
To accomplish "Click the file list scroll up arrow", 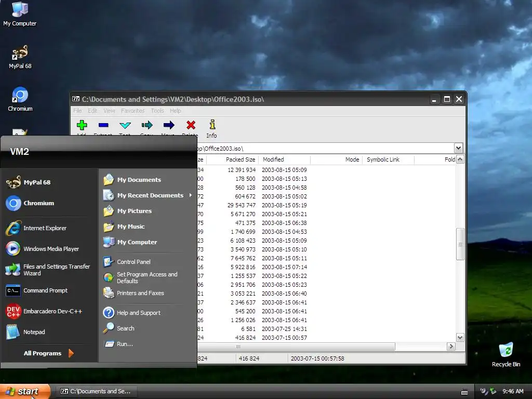I will pos(460,159).
